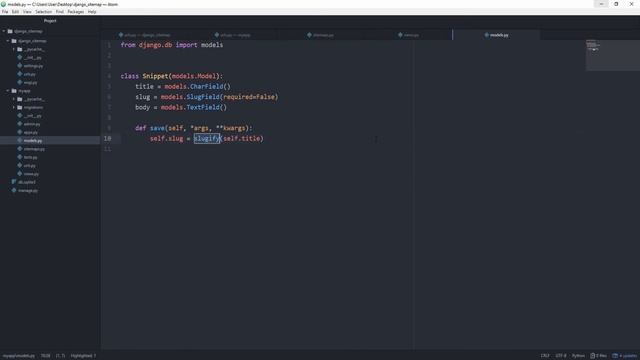Open the git changed files indicator
This screenshot has height=360, width=640.
pos(598,356)
